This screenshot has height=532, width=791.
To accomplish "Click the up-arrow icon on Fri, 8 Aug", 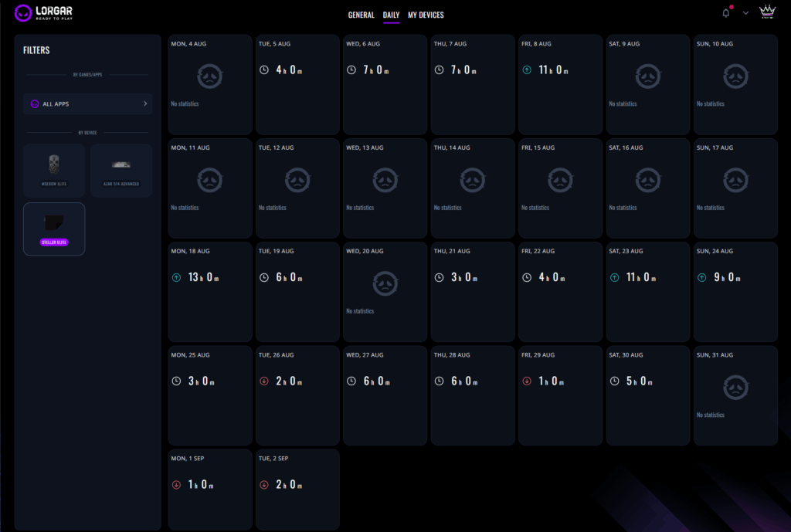I will [527, 70].
